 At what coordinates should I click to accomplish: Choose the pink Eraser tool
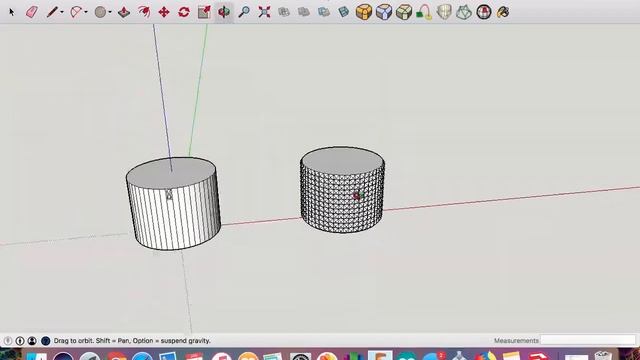point(32,12)
